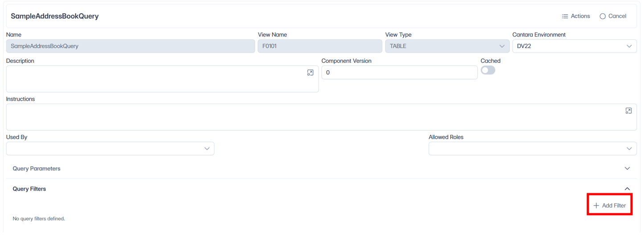The width and height of the screenshot is (644, 236).
Task: Click the SampleAddressBookQuery page heading
Action: click(x=55, y=16)
